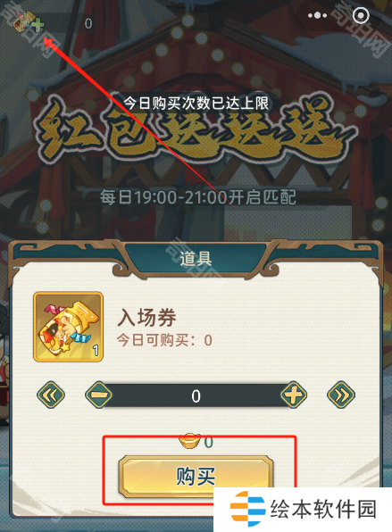The height and width of the screenshot is (532, 392).
Task: Tap the ticket icon in the top-left corner
Action: [x=24, y=21]
